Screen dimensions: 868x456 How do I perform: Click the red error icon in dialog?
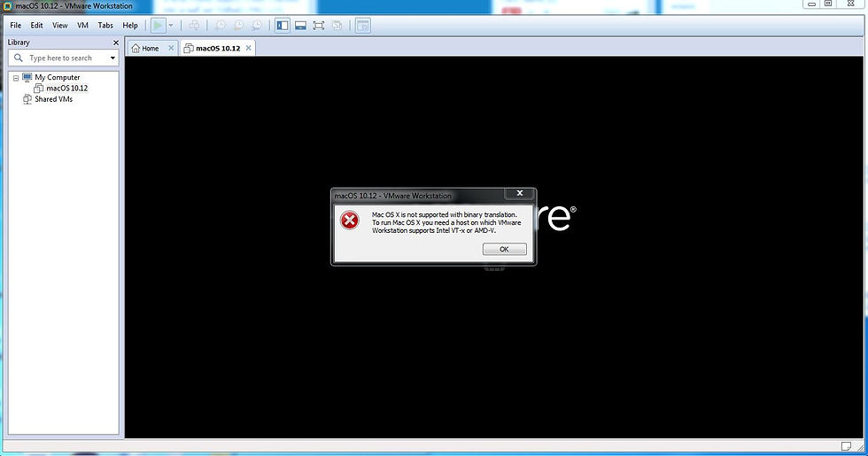click(x=349, y=220)
